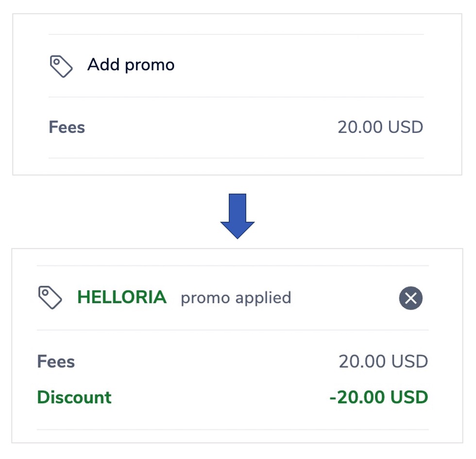Screen dimensions: 476x459
Task: Click blank space between lower Fees and its amount
Action: pyautogui.click(x=204, y=361)
